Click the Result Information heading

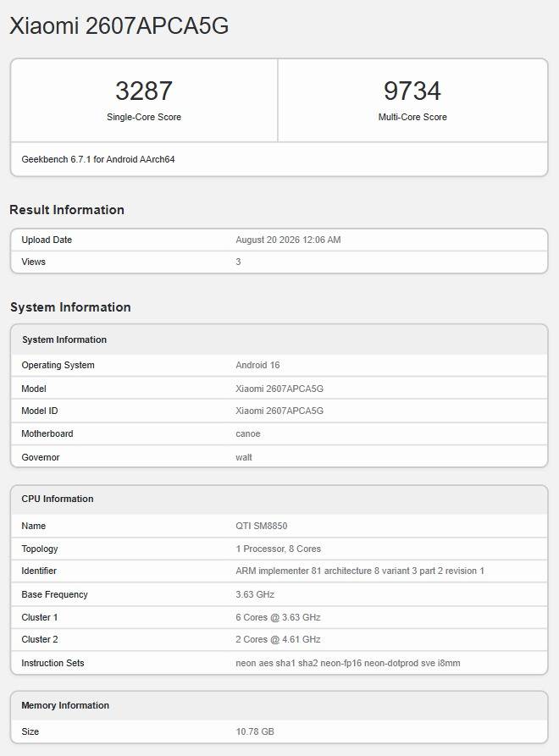point(67,210)
